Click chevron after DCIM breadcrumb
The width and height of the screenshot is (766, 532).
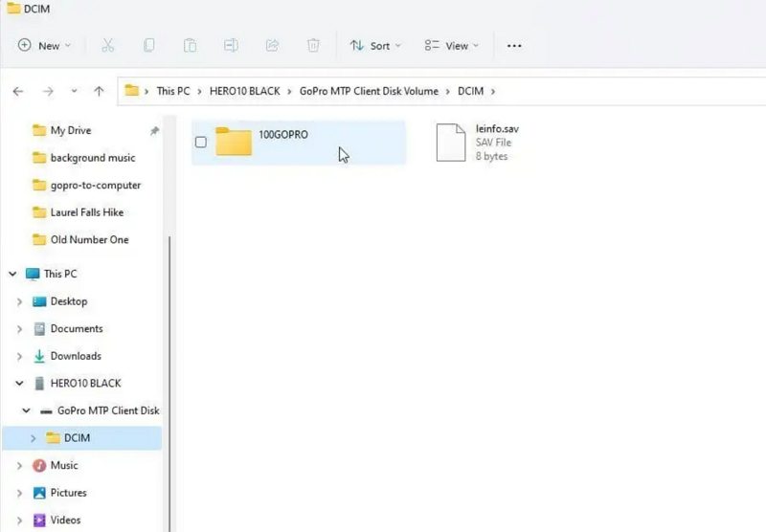click(493, 92)
